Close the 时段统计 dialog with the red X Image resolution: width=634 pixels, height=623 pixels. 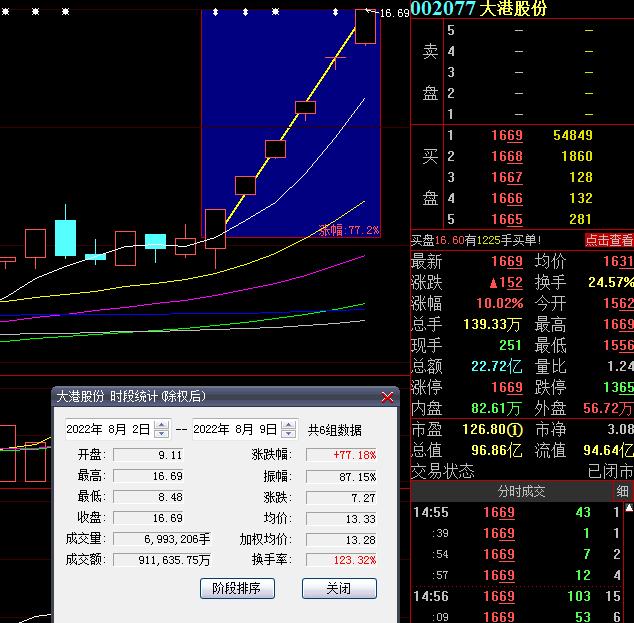pyautogui.click(x=387, y=397)
